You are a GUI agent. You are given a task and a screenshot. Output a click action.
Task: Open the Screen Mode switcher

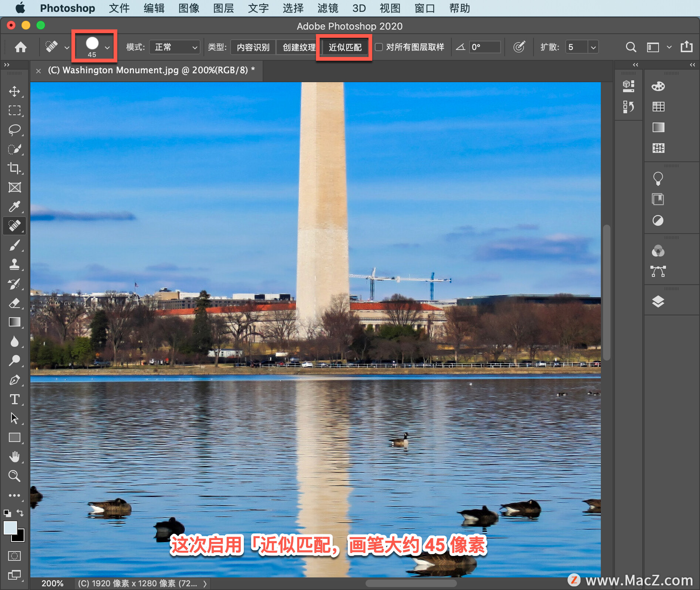[14, 575]
